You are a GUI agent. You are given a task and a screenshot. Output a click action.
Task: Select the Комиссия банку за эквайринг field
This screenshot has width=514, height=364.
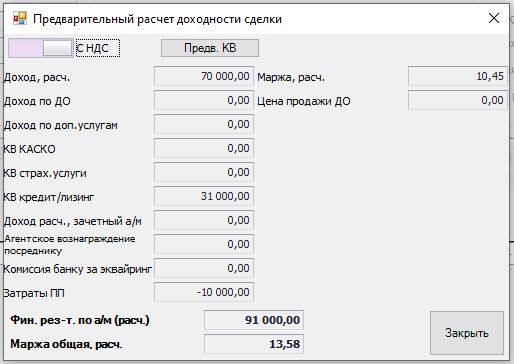[204, 268]
